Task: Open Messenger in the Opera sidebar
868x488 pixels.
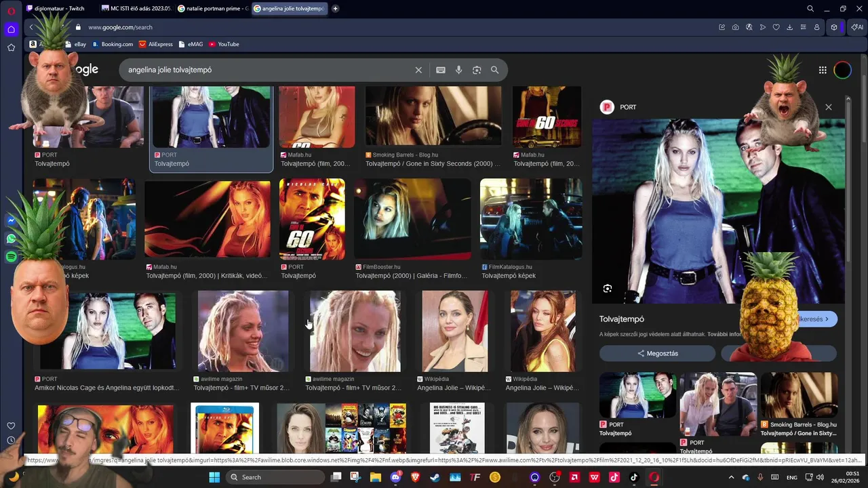Action: pos(12,221)
